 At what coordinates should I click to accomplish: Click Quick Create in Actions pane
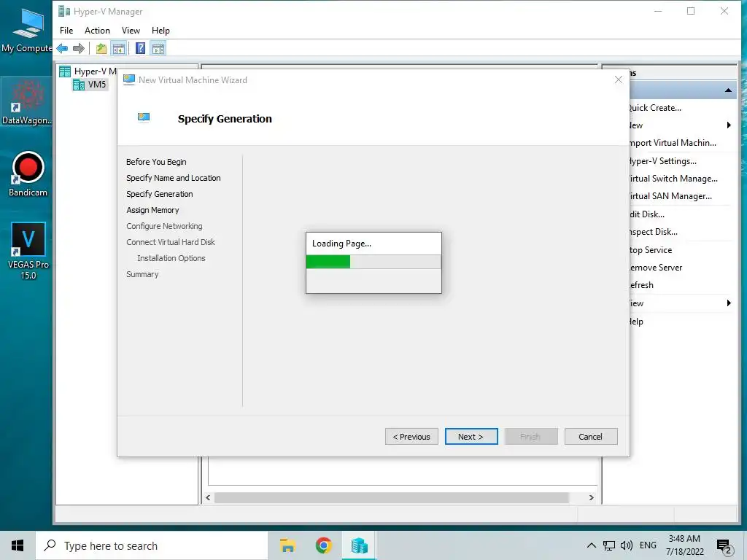pyautogui.click(x=654, y=108)
